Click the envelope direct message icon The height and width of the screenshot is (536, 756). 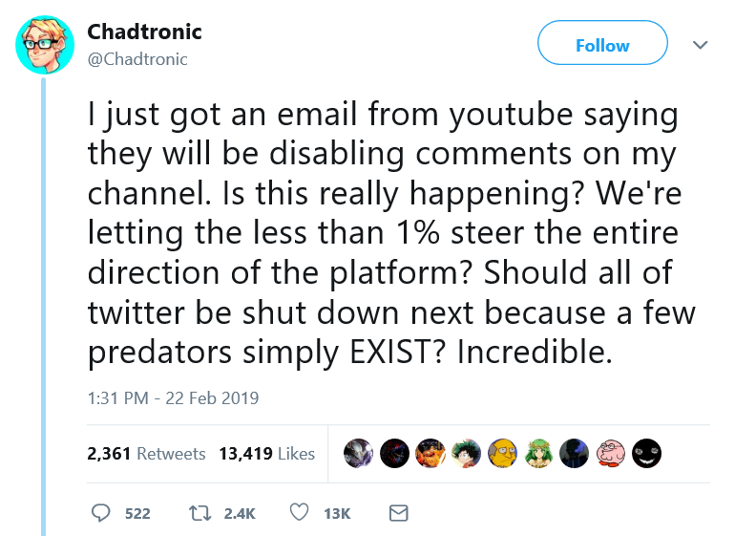(x=399, y=513)
